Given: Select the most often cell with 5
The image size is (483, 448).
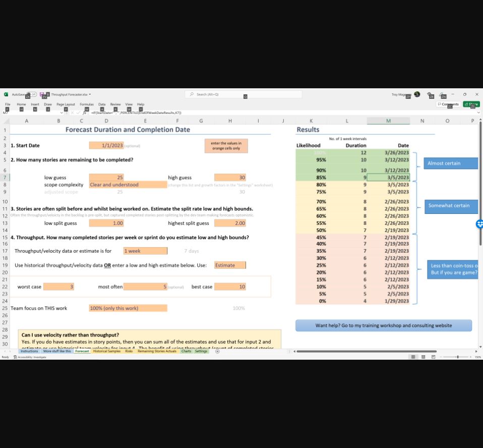Looking at the screenshot, I should coord(145,287).
